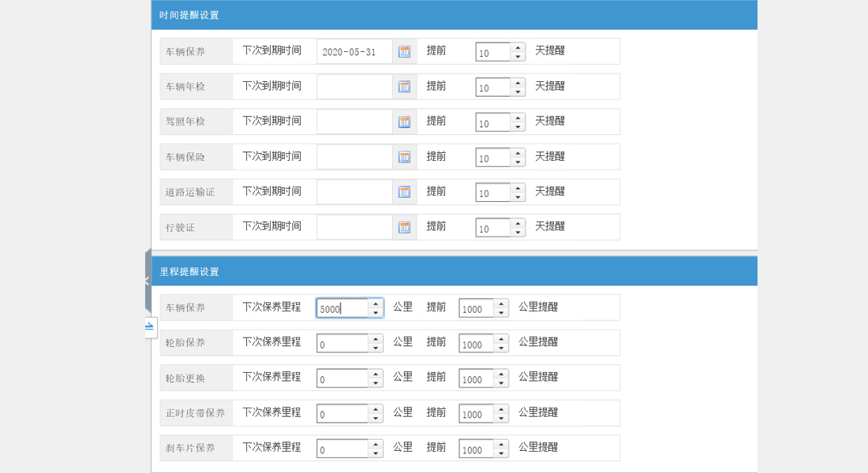Click 轮胎保养 next mileage field

pyautogui.click(x=342, y=344)
